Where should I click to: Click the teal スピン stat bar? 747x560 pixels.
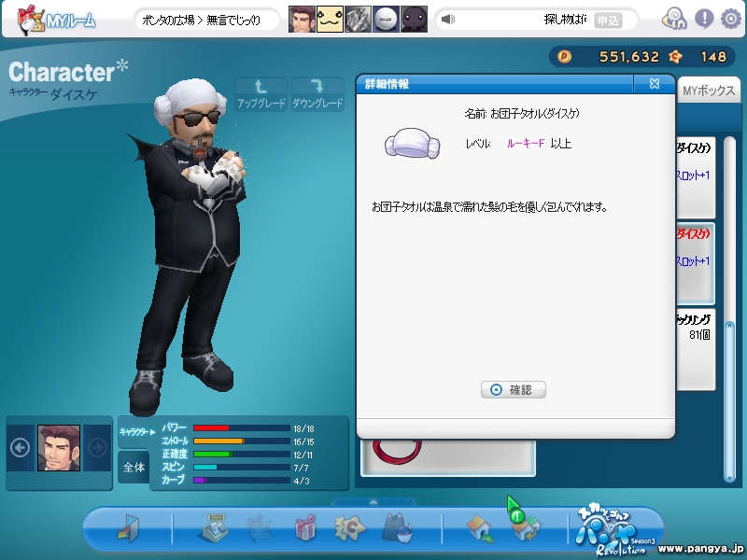point(242,468)
